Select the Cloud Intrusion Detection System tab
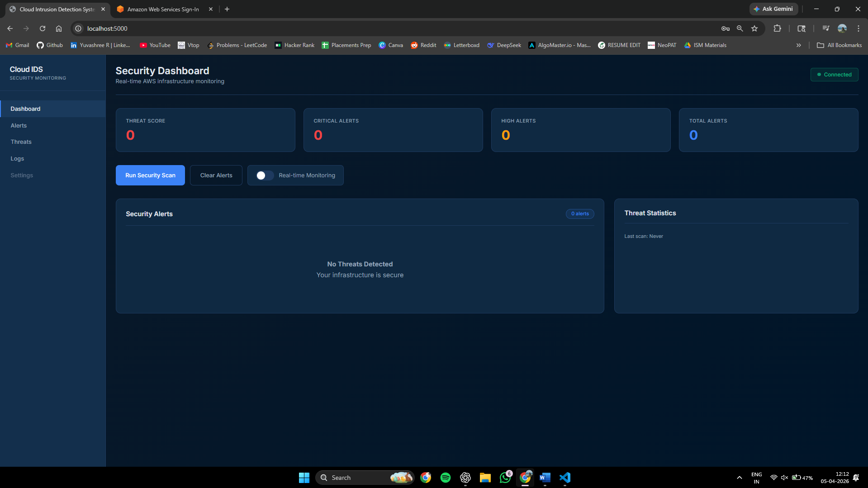The height and width of the screenshot is (488, 868). tap(57, 9)
